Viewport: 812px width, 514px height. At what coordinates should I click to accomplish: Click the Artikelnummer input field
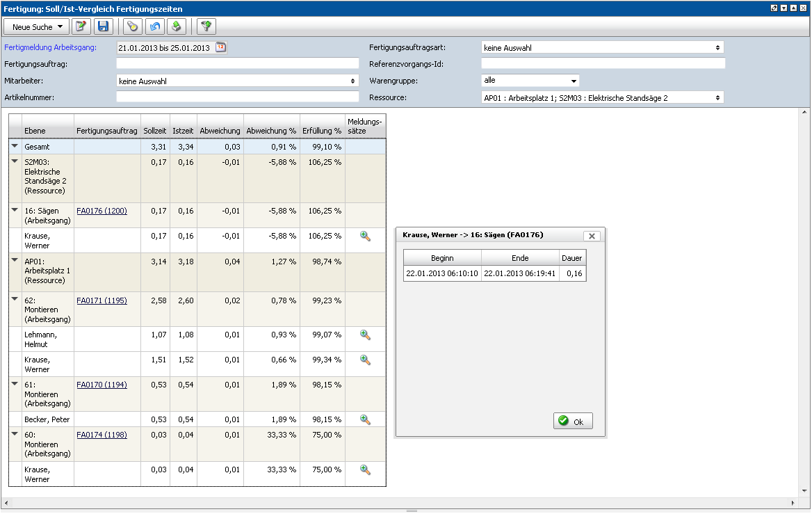click(x=237, y=97)
